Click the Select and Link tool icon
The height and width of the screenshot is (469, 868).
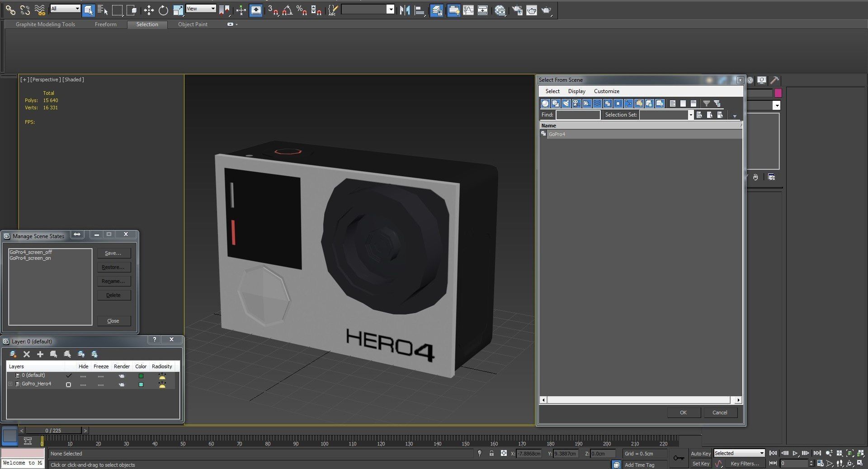[10, 10]
